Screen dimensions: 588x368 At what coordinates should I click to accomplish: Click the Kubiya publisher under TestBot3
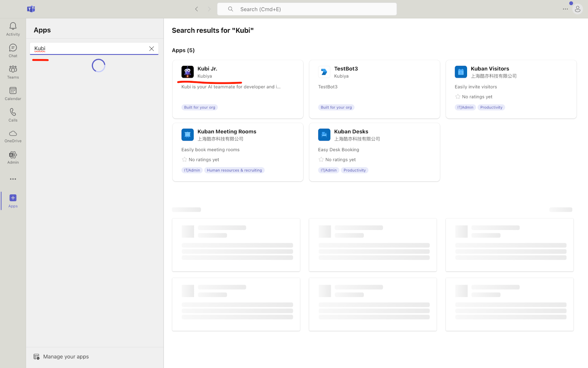point(341,76)
